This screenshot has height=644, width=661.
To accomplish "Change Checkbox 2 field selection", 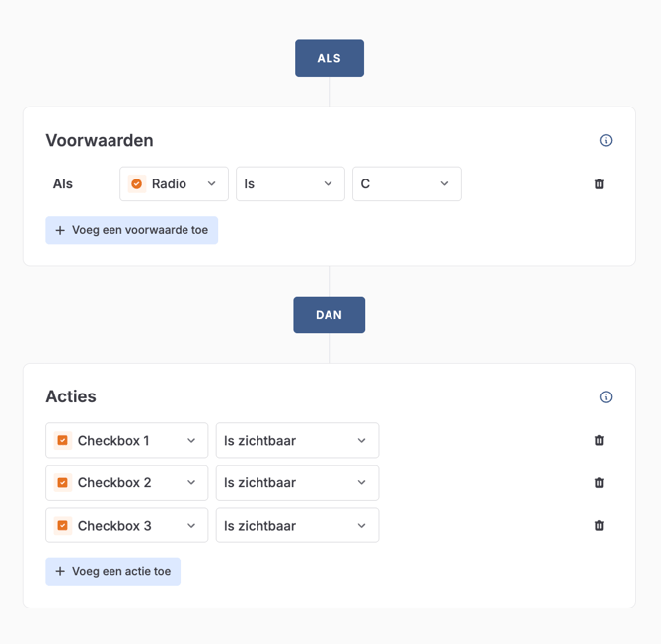I will (x=127, y=483).
